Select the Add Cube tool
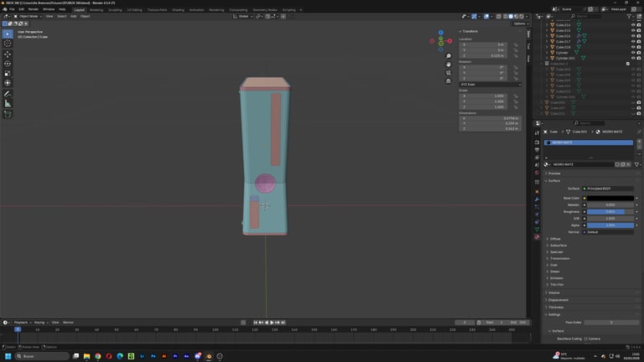 tap(8, 115)
